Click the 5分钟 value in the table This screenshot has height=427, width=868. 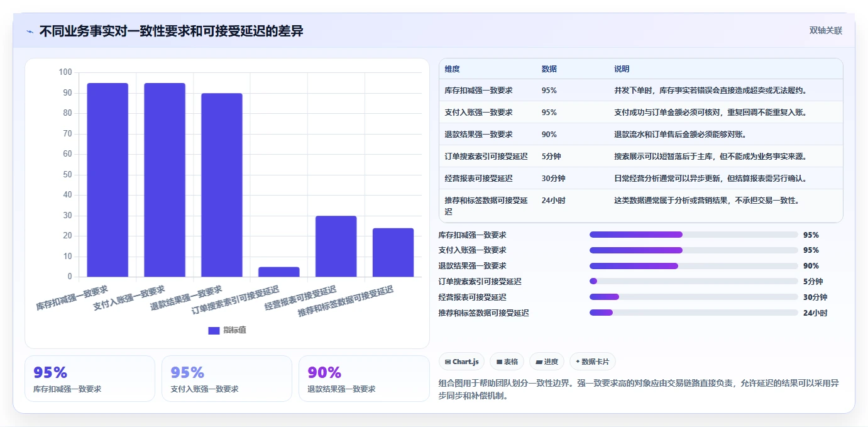[x=551, y=157]
